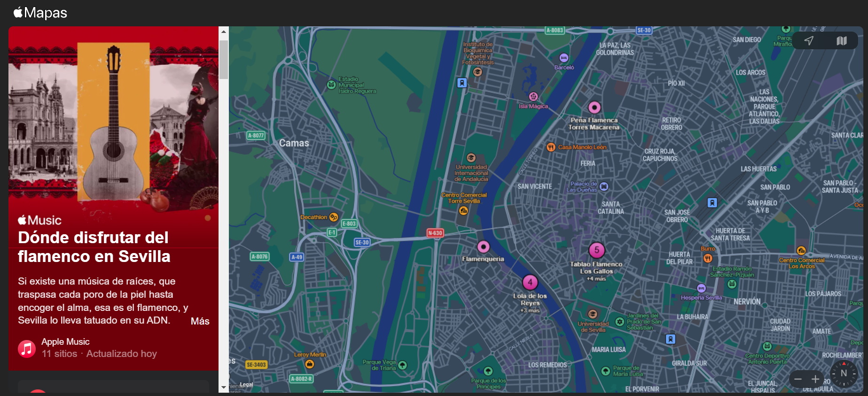Click the LOS REMEDIOS district label

(x=547, y=365)
